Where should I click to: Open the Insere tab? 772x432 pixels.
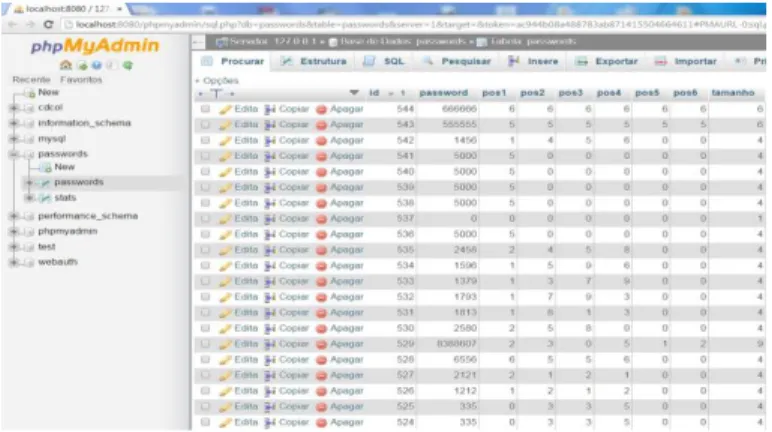pyautogui.click(x=533, y=61)
